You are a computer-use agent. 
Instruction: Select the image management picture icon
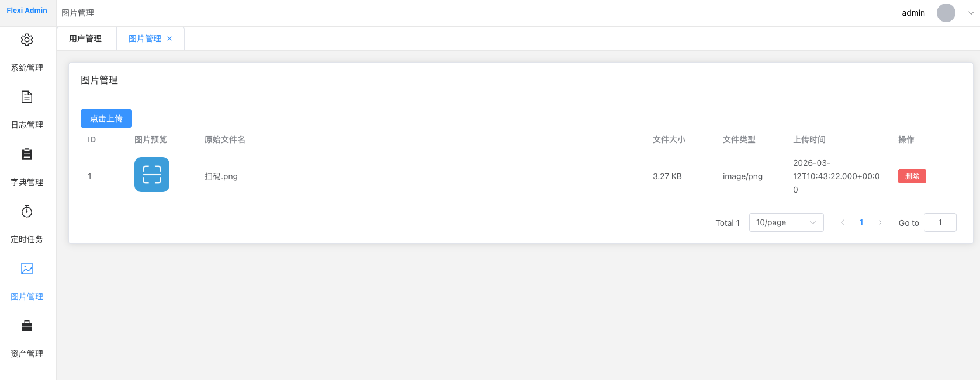click(x=27, y=269)
